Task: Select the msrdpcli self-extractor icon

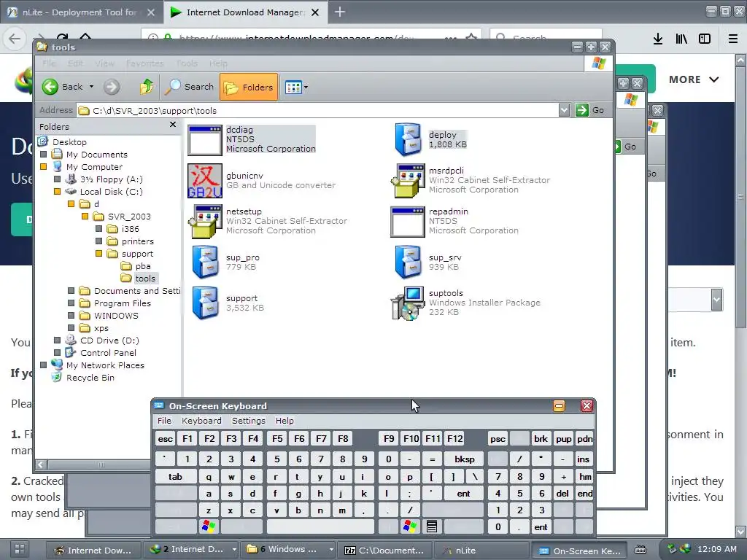Action: (x=408, y=181)
